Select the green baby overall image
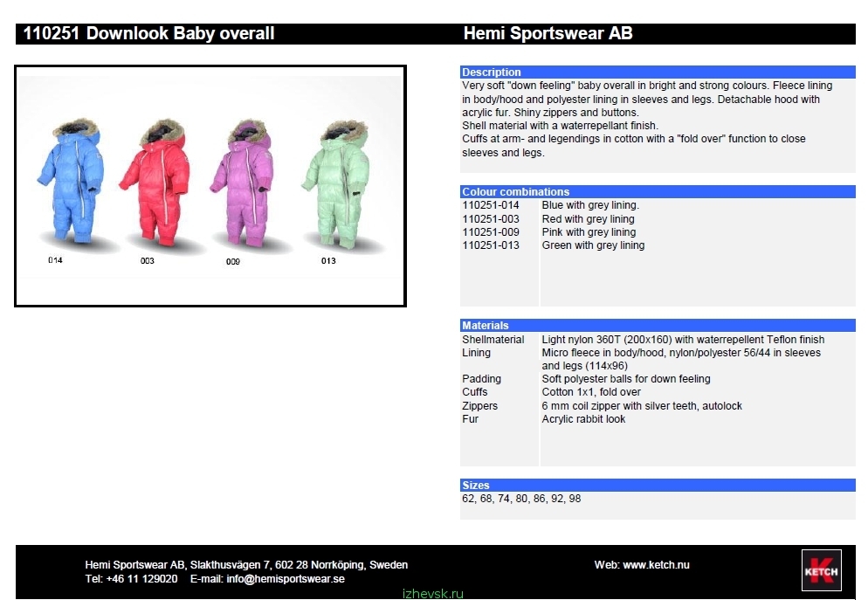 (335, 183)
